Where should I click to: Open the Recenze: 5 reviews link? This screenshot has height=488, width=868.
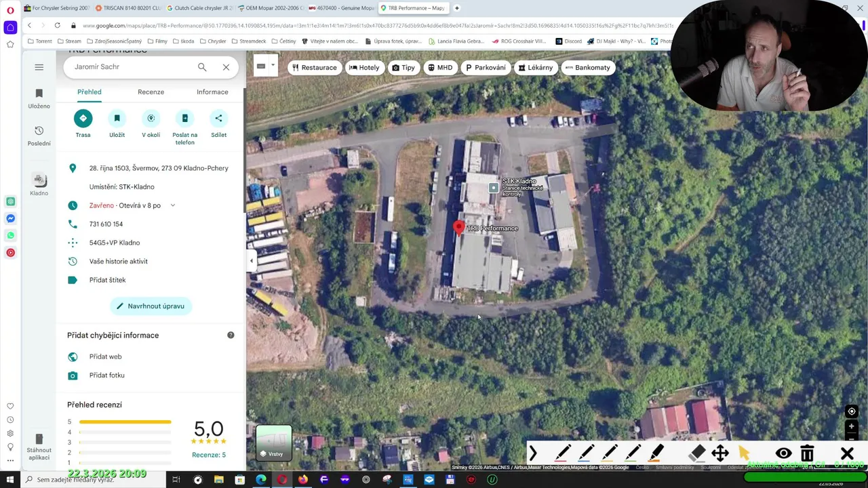click(209, 455)
